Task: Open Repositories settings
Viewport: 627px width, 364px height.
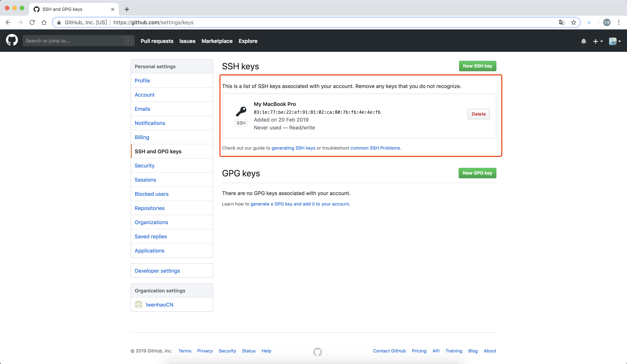Action: (x=172, y=208)
